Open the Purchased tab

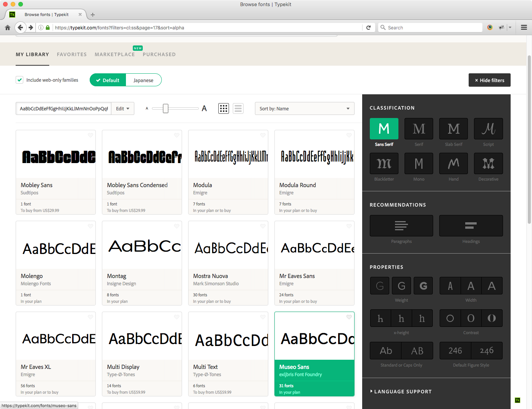pos(159,54)
